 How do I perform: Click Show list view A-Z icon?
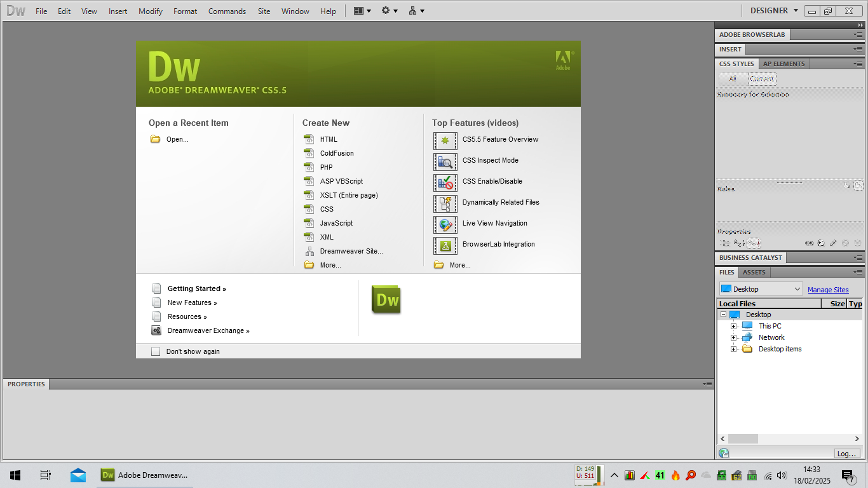pos(739,243)
